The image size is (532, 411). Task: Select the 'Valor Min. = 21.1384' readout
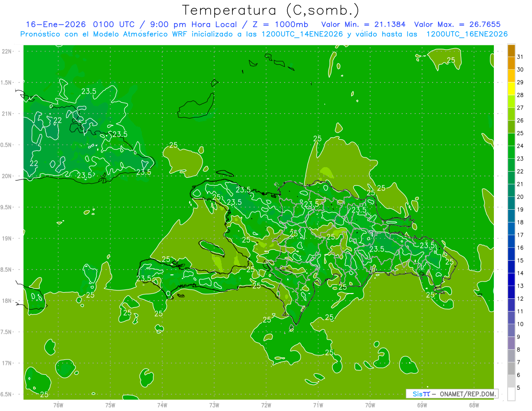(x=364, y=24)
